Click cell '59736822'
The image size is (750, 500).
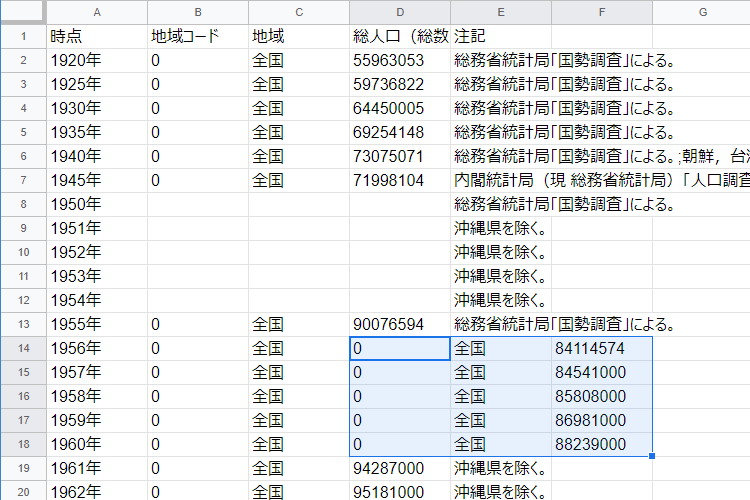(x=400, y=84)
